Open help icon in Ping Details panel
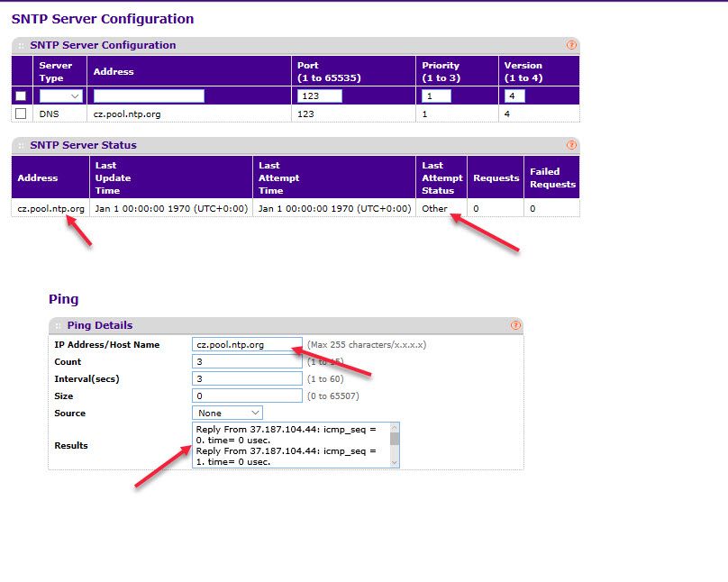This screenshot has width=728, height=582. click(515, 325)
